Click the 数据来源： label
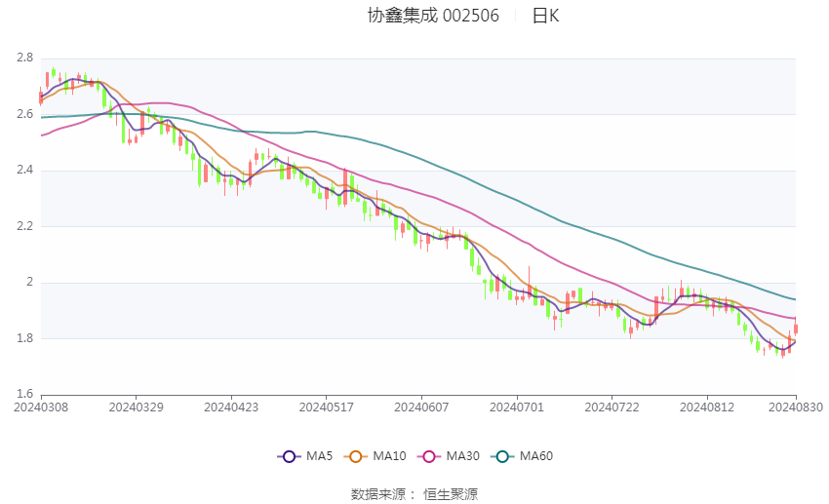 (383, 494)
